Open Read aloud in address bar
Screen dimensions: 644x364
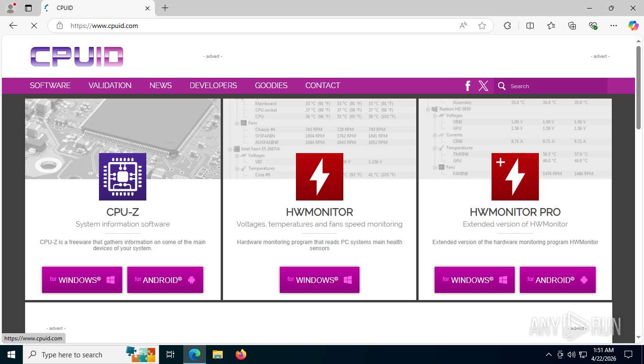(x=463, y=26)
